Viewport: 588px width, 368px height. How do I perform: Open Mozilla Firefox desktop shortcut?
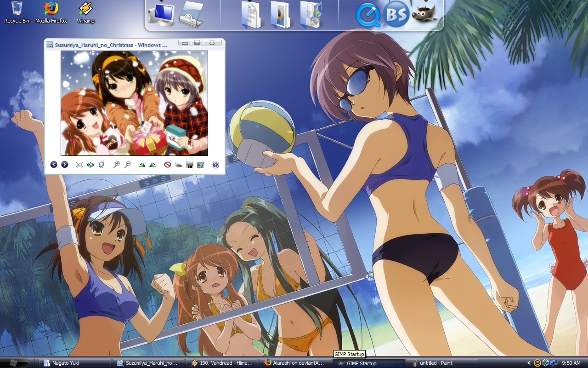click(x=51, y=12)
